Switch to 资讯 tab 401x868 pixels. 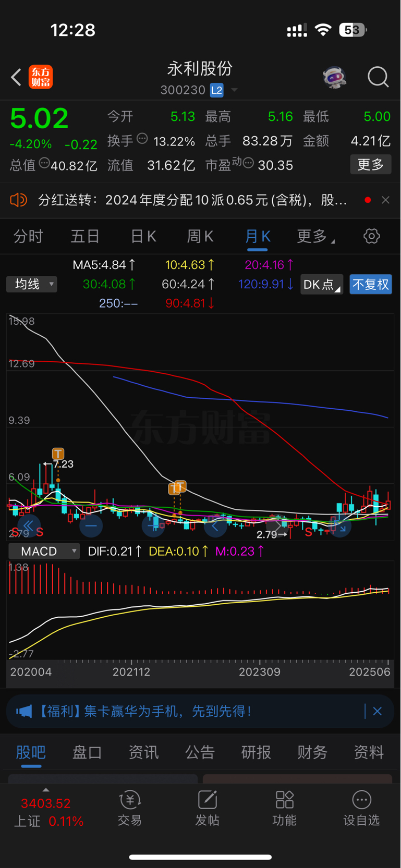pos(143,752)
